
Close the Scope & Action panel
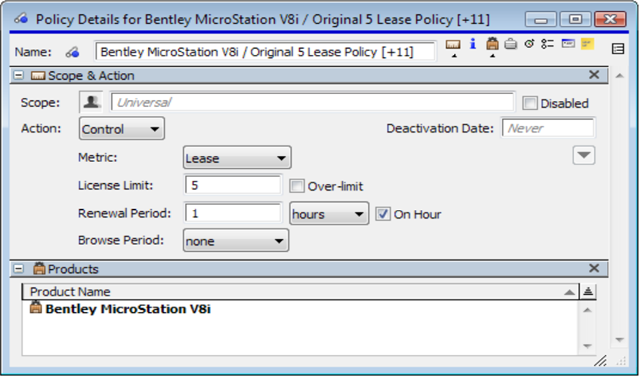click(594, 75)
